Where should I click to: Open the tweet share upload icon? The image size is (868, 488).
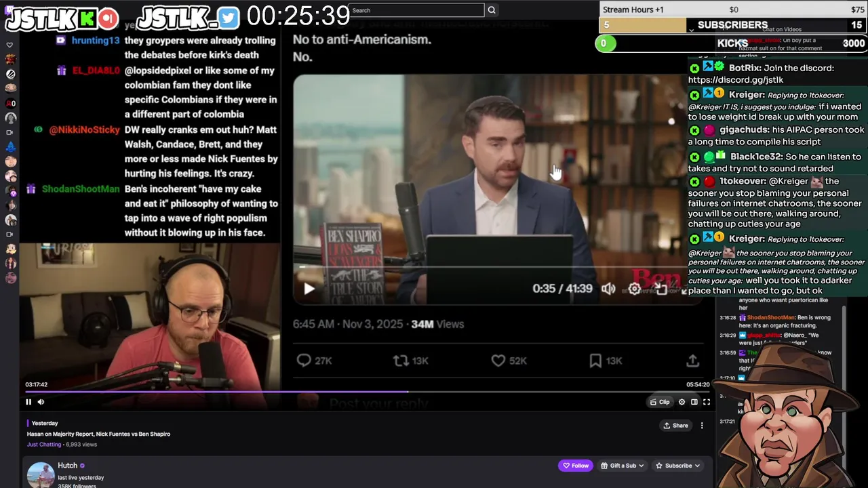[x=692, y=361]
